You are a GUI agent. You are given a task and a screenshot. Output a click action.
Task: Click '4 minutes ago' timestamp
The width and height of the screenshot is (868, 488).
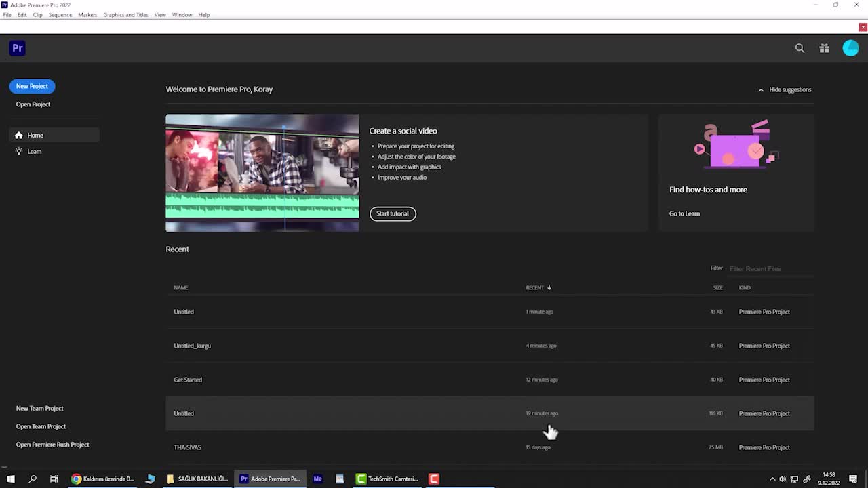(x=541, y=346)
